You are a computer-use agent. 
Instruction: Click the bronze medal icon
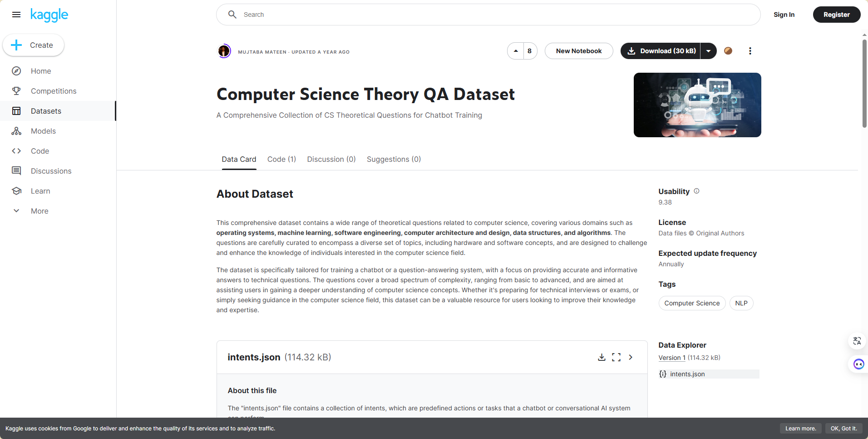728,51
